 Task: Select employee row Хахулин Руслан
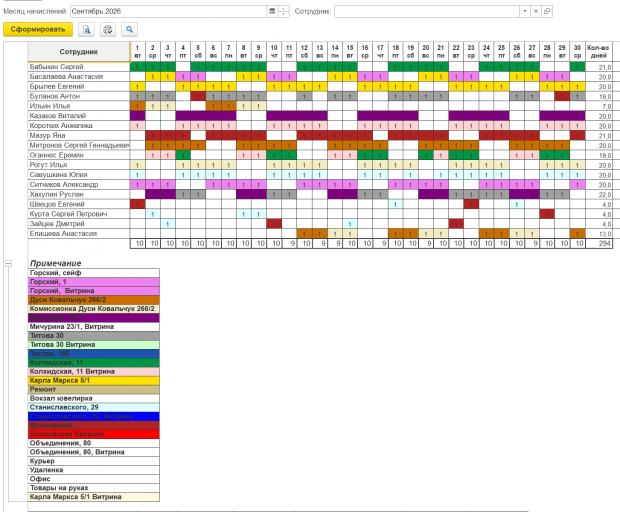[x=79, y=195]
